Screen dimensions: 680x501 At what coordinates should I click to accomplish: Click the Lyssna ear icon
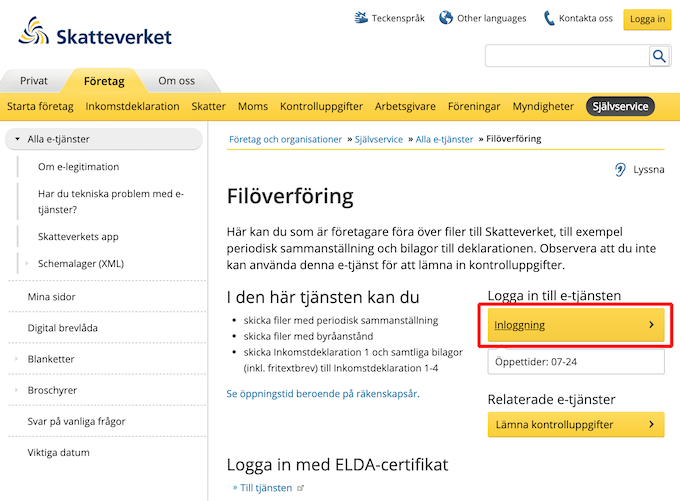click(x=620, y=170)
